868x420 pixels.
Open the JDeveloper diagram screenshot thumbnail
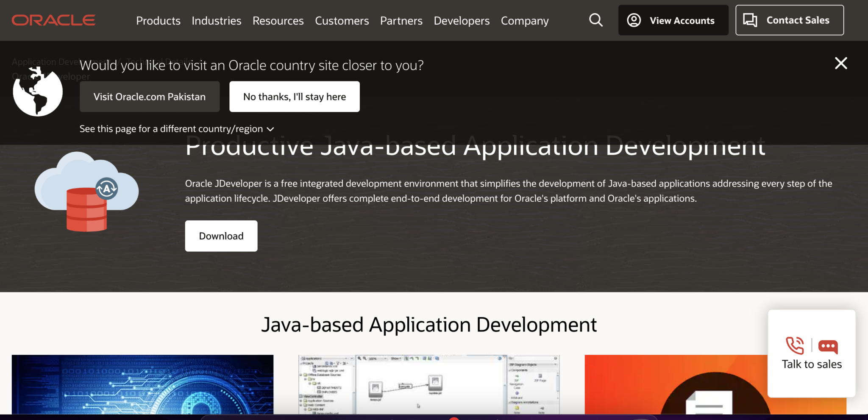[x=429, y=384]
